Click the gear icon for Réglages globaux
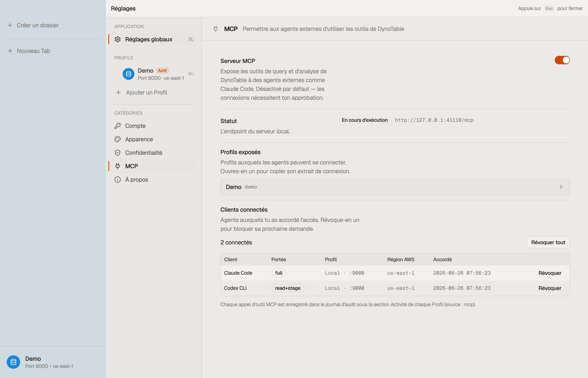The width and height of the screenshot is (588, 378). coord(118,39)
